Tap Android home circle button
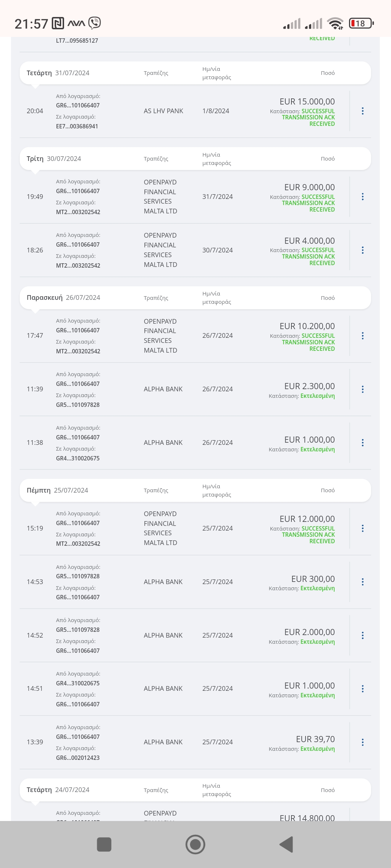 195,844
